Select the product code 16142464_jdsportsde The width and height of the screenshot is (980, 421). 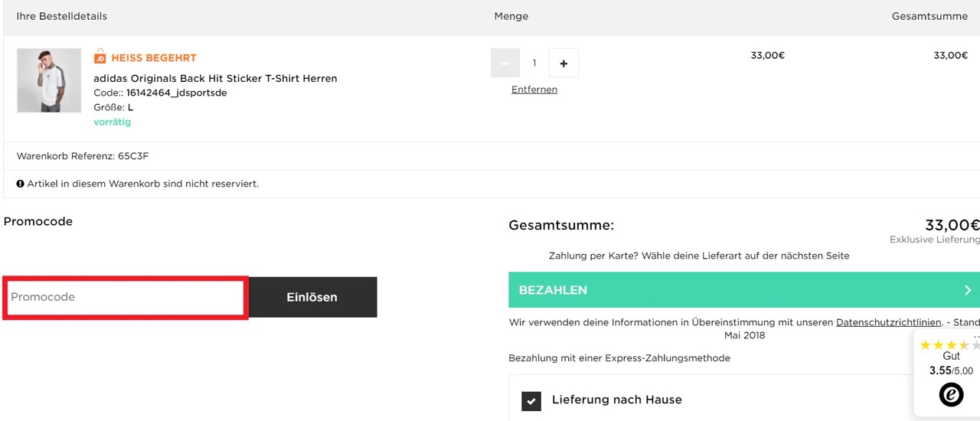pyautogui.click(x=176, y=93)
